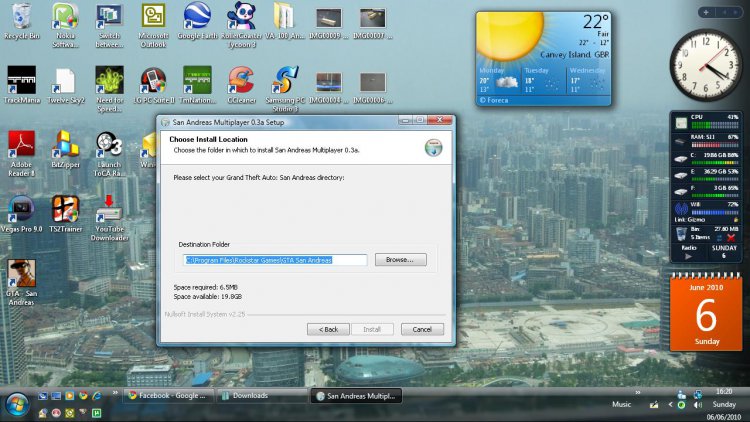The image size is (750, 422).
Task: Switch to Downloads taskbar button
Action: pyautogui.click(x=262, y=396)
